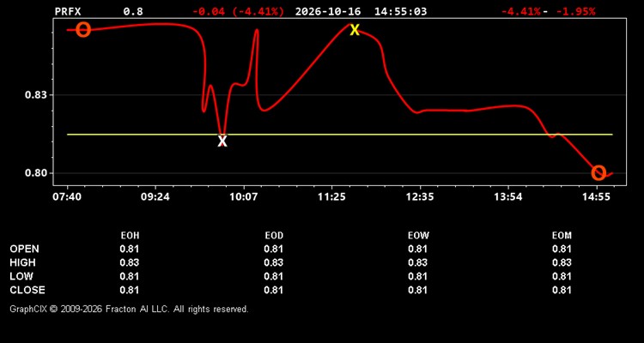This screenshot has height=343, width=644.
Task: Click the LOW row label
Action: [21, 276]
